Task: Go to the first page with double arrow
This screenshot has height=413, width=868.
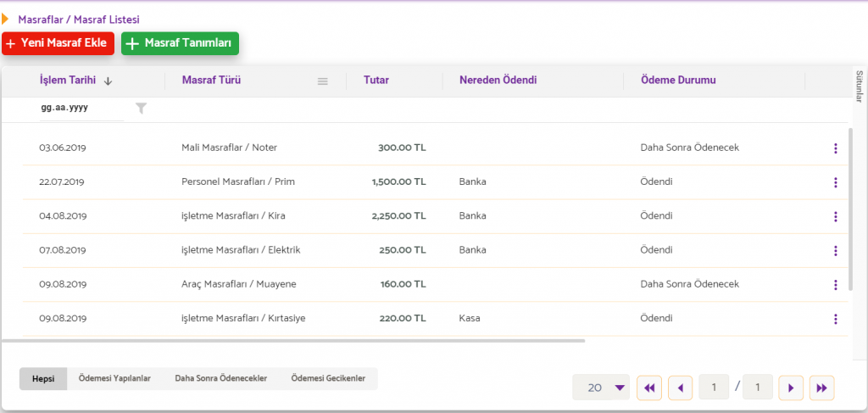Action: [x=649, y=388]
